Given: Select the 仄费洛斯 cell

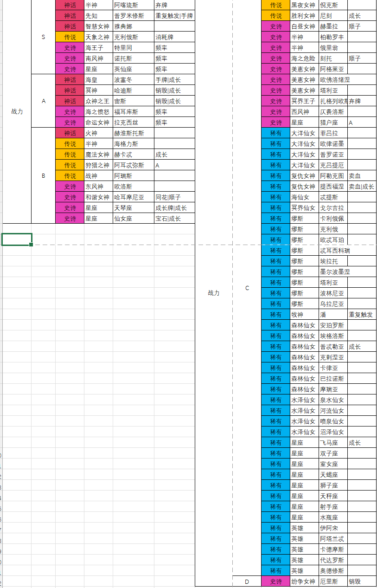Looking at the screenshot, I should (x=333, y=112).
